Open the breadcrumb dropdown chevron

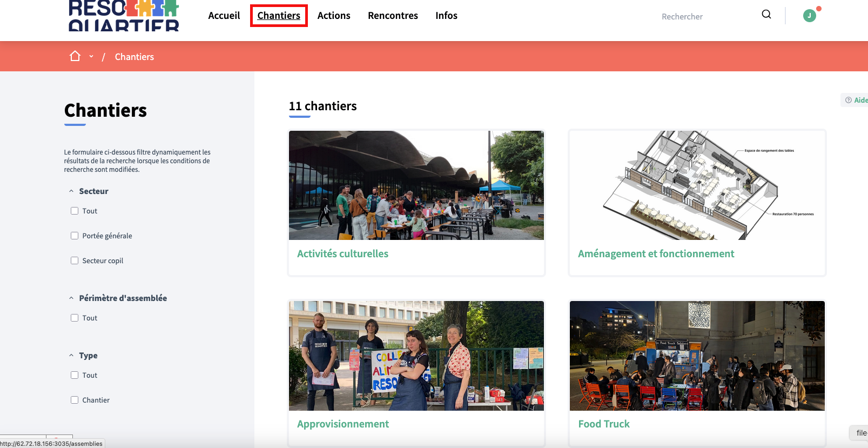point(91,56)
